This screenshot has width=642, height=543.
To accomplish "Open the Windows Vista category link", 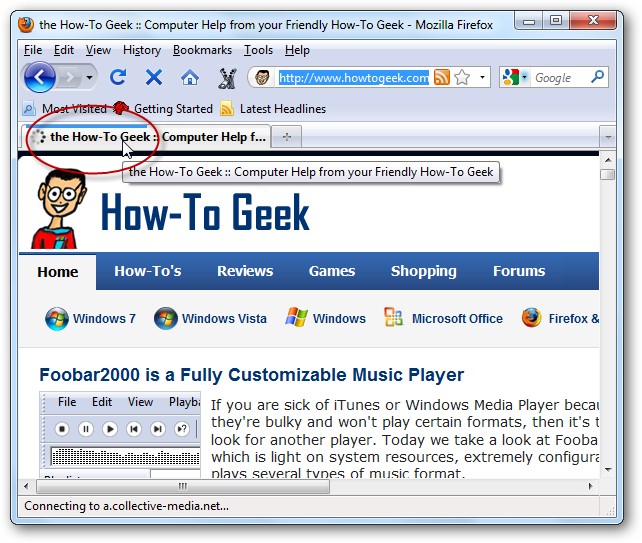I will 224,319.
